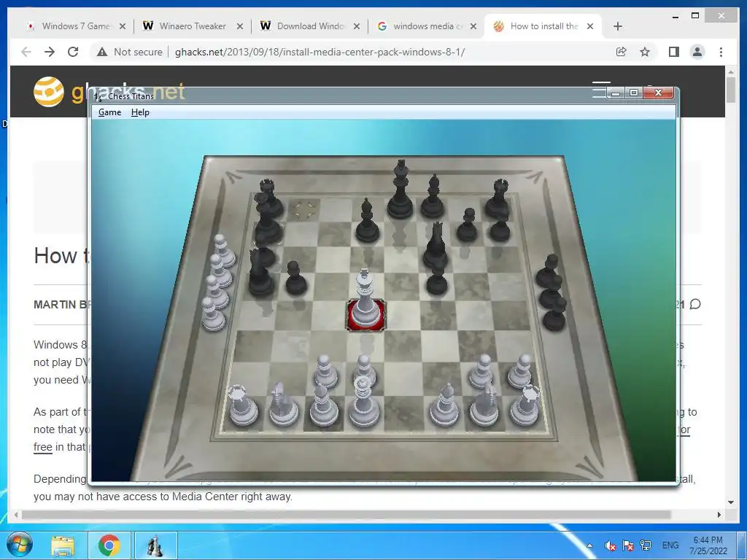Screen dimensions: 747x560
Task: Go forward in Chrome
Action: [50, 52]
